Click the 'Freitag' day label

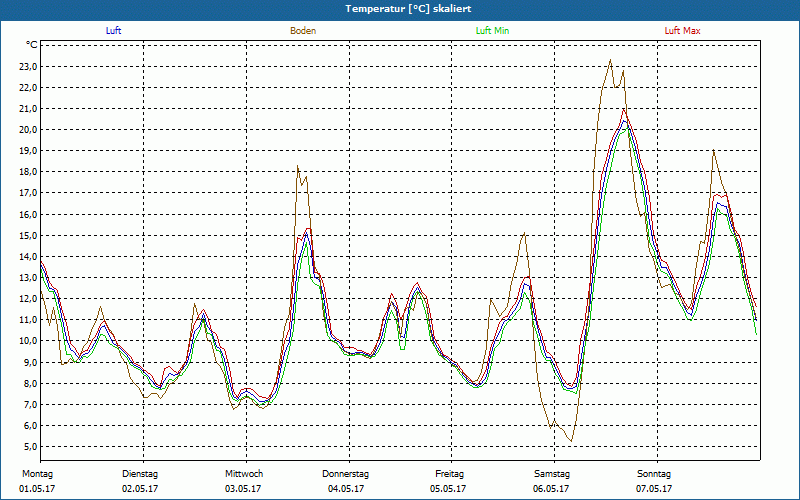coord(449,474)
